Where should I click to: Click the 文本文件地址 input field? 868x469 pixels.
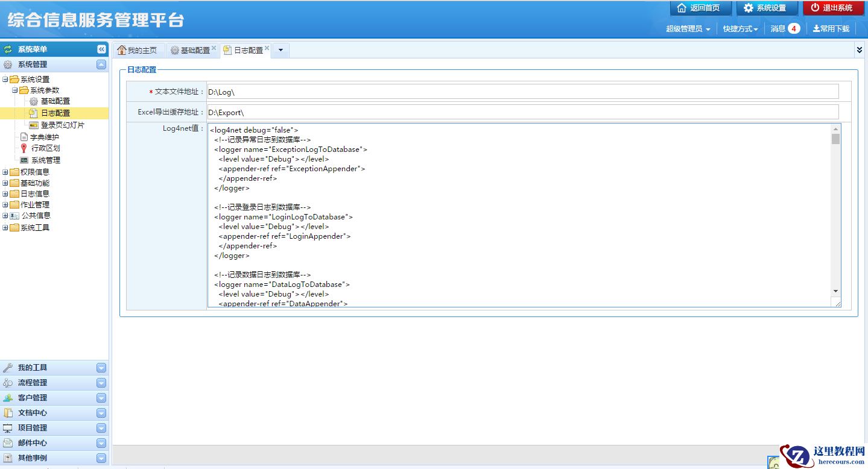[x=523, y=91]
